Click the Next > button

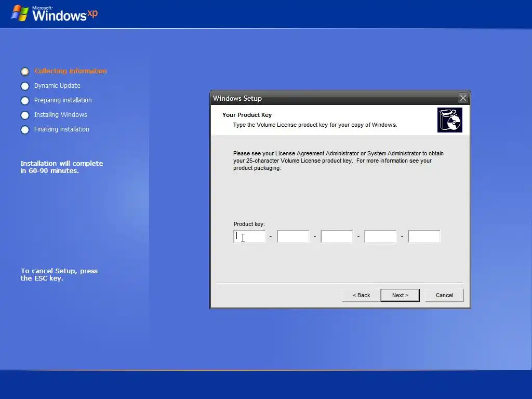pyautogui.click(x=400, y=295)
